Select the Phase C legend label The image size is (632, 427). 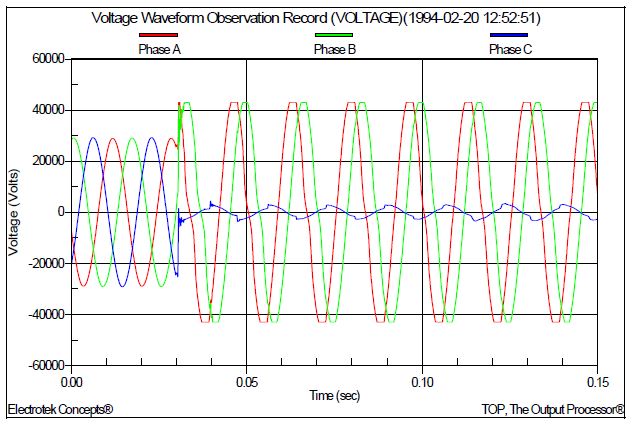click(x=509, y=50)
